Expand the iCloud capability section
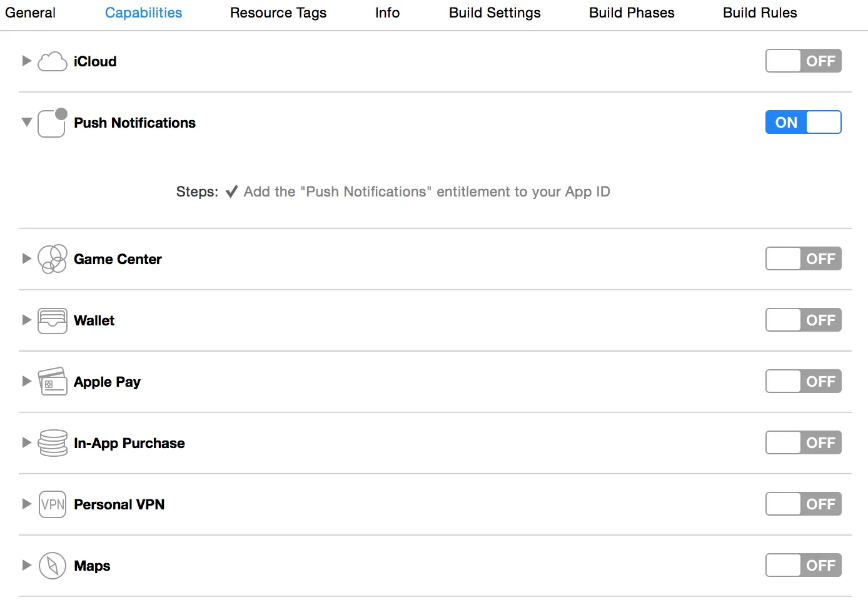The height and width of the screenshot is (602, 868). pos(26,61)
